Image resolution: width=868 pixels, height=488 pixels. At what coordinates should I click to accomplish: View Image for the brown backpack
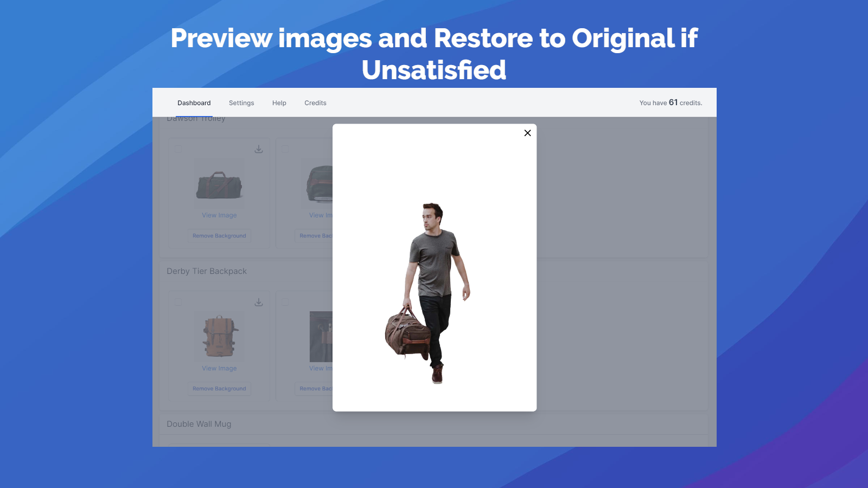point(219,368)
